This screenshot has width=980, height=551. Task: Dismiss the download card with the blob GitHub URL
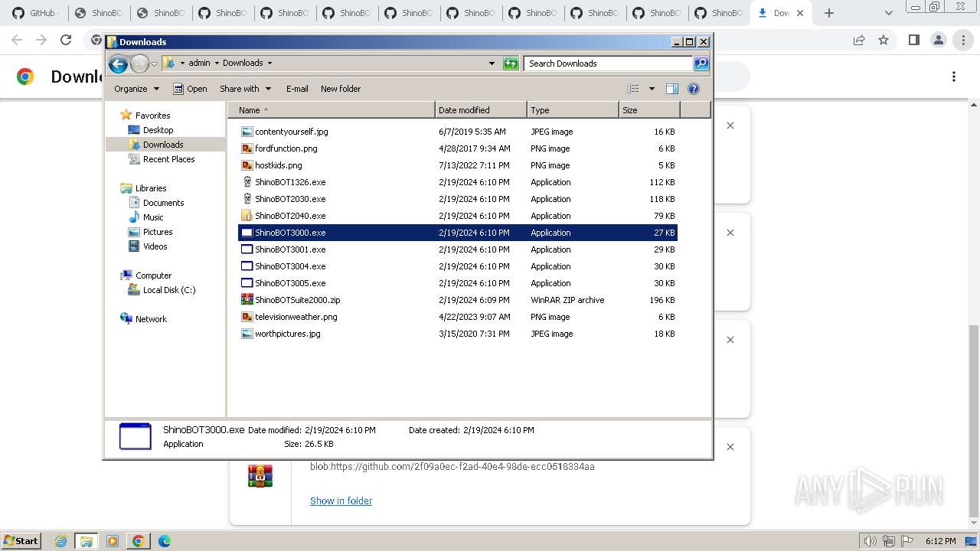coord(730,447)
